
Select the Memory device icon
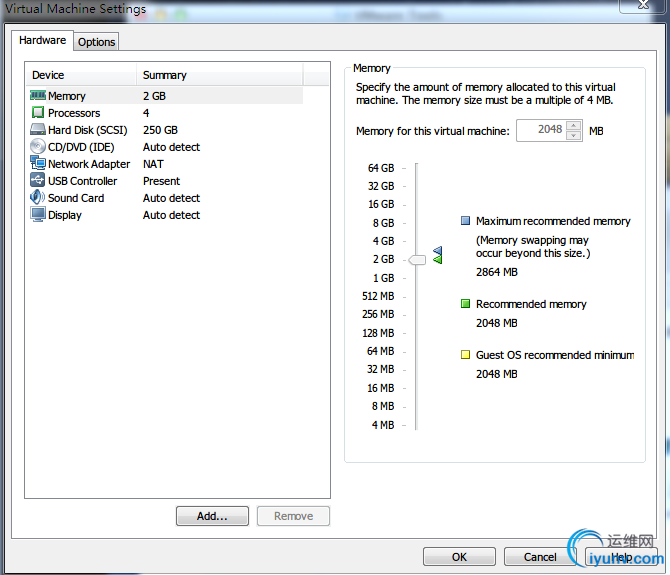[38, 95]
